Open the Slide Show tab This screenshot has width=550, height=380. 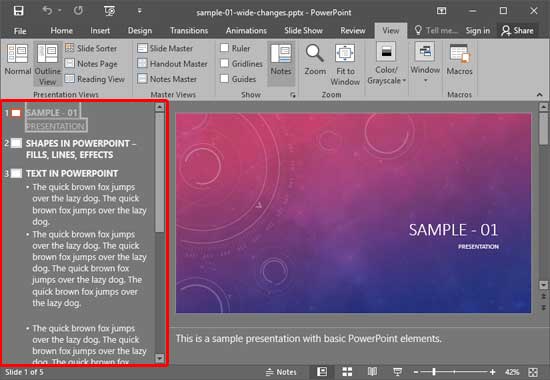(303, 31)
